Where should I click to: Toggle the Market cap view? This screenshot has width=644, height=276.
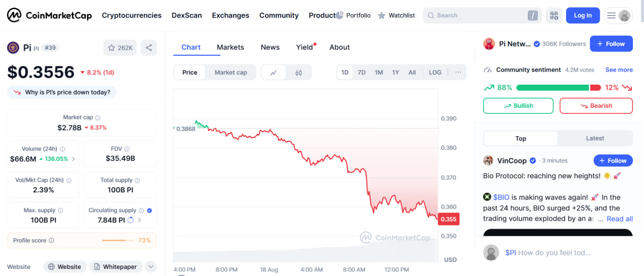point(230,73)
